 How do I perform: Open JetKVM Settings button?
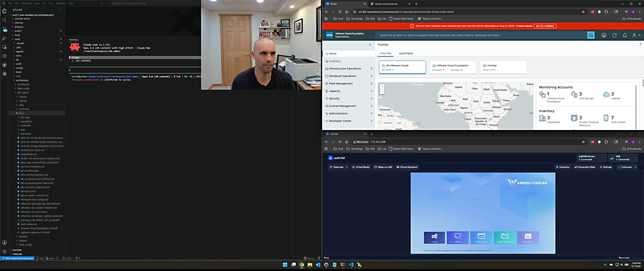click(x=606, y=167)
